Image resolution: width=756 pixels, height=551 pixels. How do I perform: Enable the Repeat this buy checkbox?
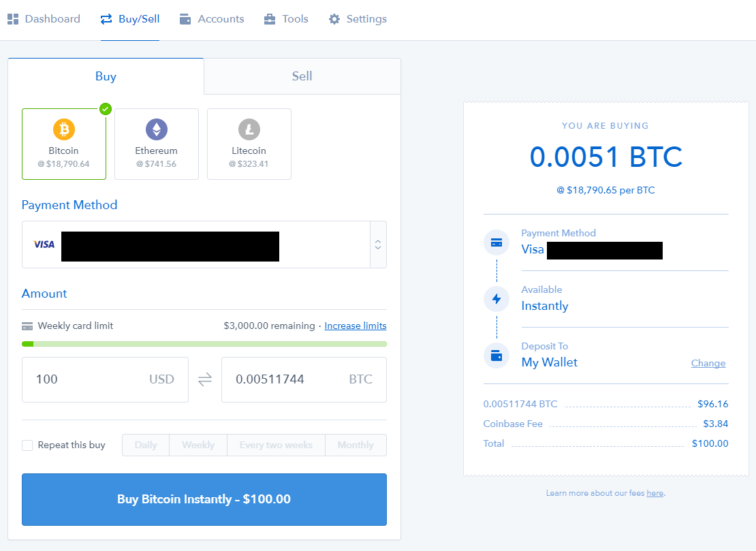27,445
